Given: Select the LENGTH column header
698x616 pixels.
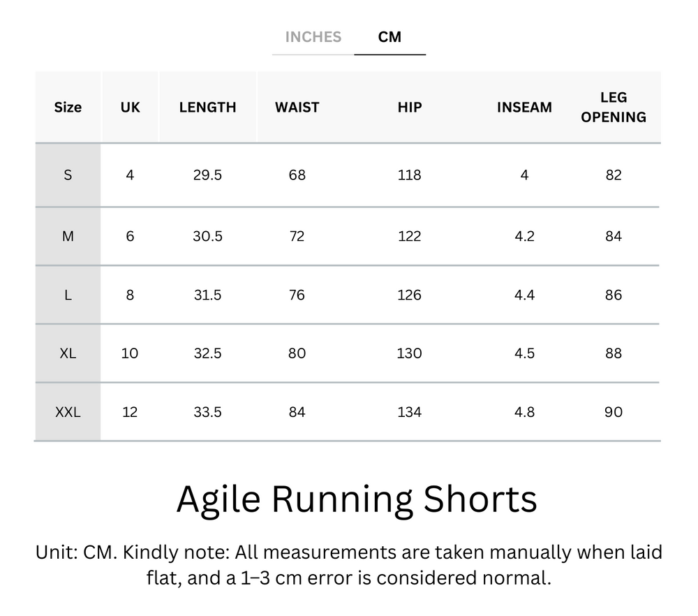Looking at the screenshot, I should [207, 107].
